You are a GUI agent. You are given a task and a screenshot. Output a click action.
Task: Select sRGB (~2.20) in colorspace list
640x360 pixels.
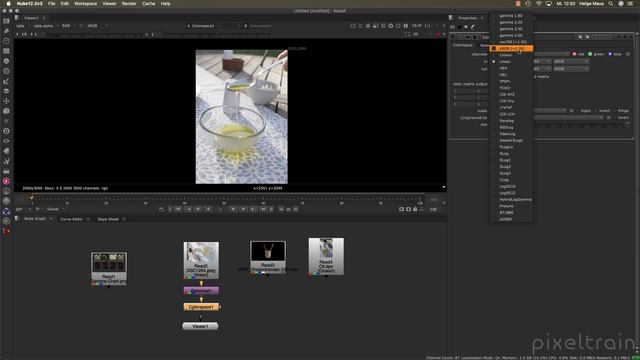(x=511, y=48)
